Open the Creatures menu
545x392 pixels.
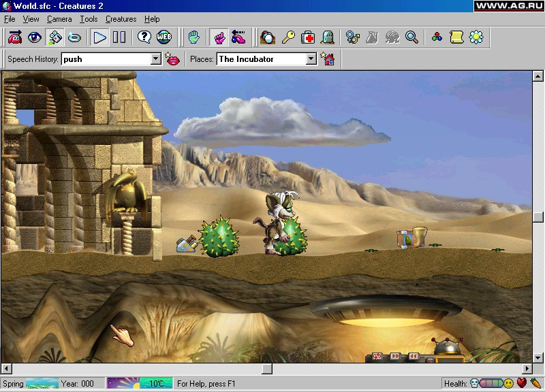click(121, 19)
